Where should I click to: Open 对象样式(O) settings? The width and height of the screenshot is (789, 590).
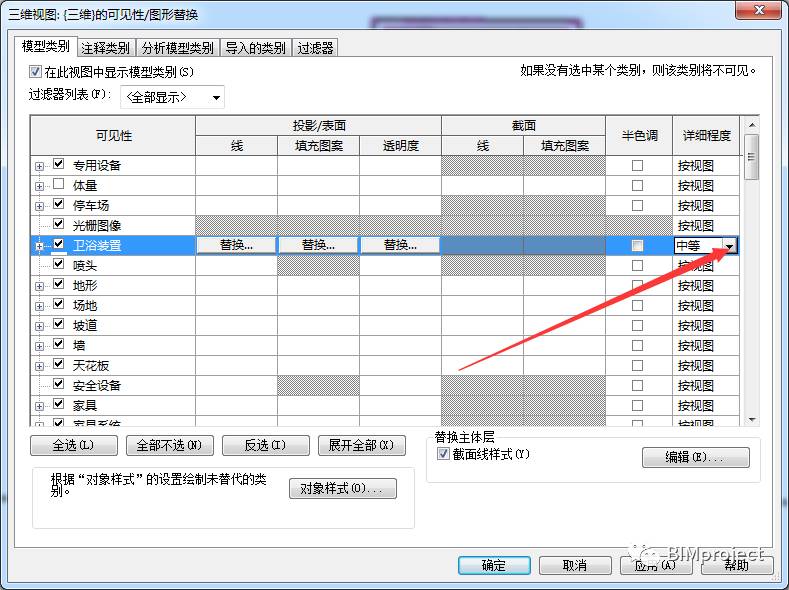[x=343, y=488]
